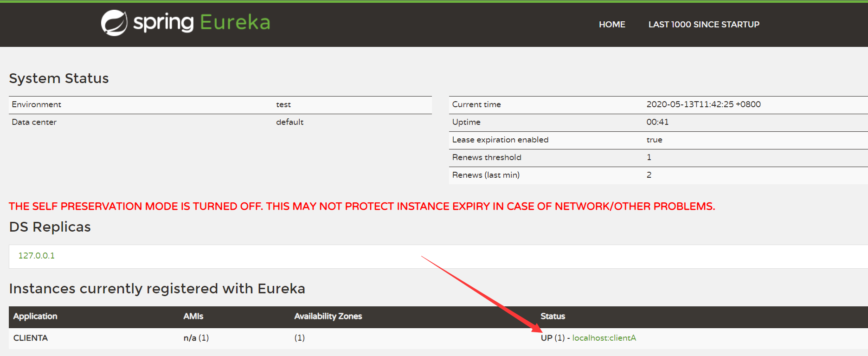This screenshot has height=356, width=868.
Task: Click the Status column header
Action: (x=553, y=316)
